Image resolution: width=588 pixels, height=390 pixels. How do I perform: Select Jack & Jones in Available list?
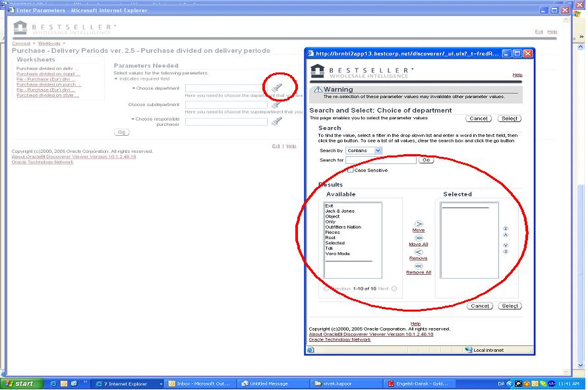pyautogui.click(x=340, y=211)
